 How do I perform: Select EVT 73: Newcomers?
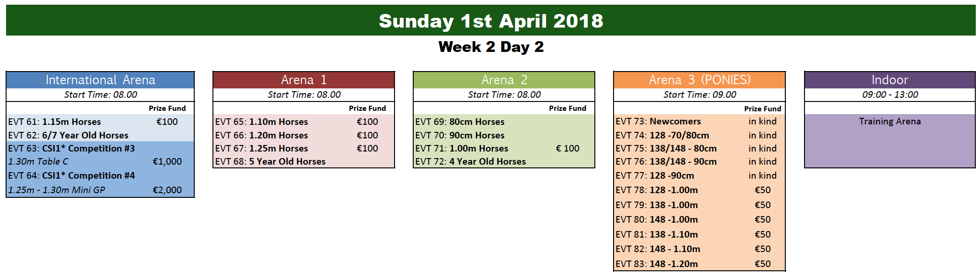(x=658, y=122)
